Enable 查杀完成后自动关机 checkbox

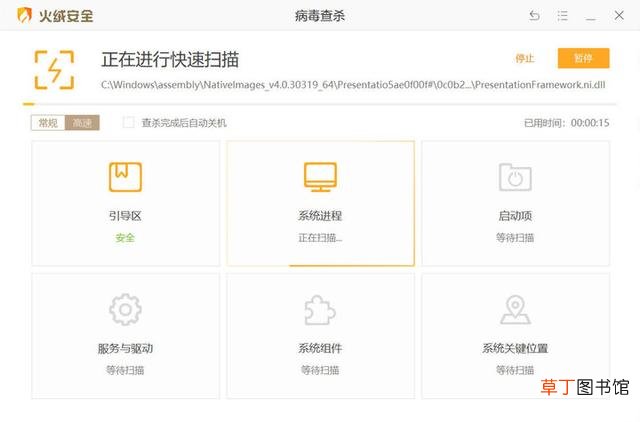coord(129,122)
